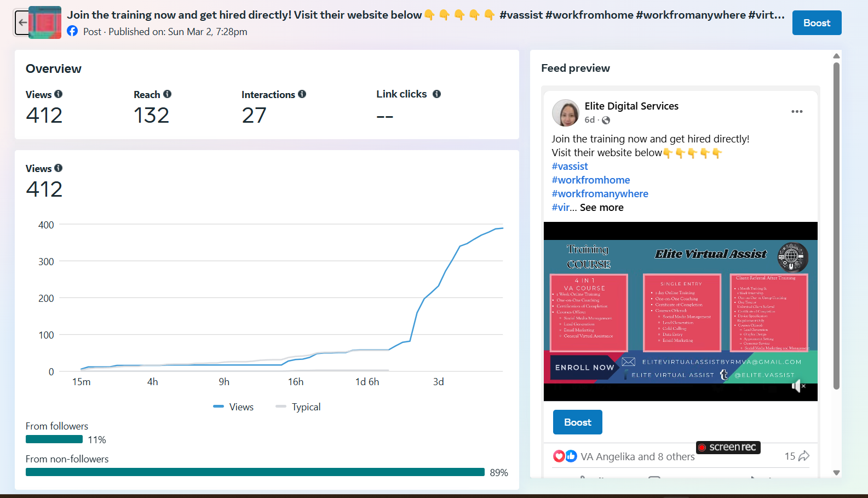Open the #workfromanywhere hashtag
This screenshot has width=868, height=498.
pos(600,193)
